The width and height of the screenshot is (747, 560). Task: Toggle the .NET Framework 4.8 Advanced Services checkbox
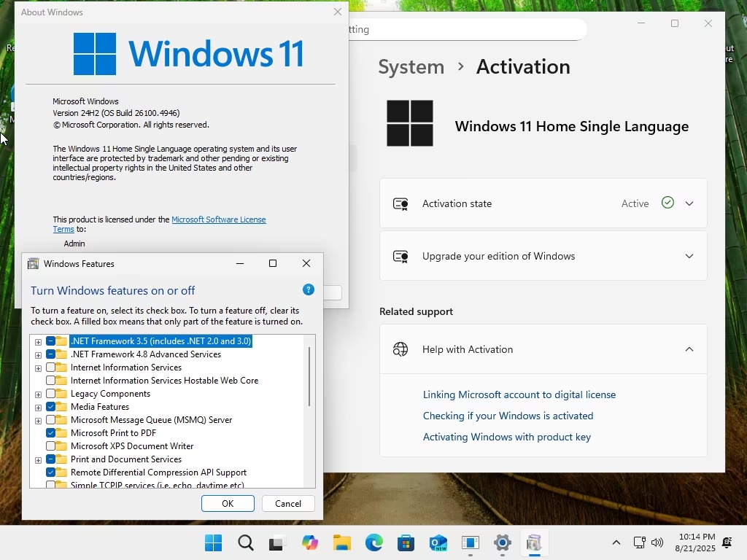point(50,354)
